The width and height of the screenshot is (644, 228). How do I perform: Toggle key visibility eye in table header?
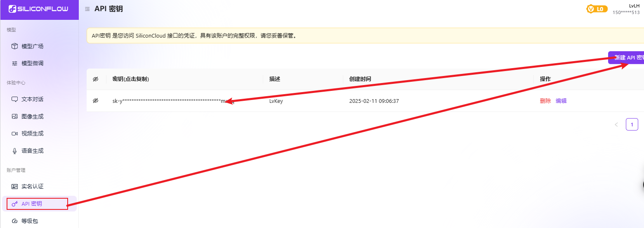[96, 79]
